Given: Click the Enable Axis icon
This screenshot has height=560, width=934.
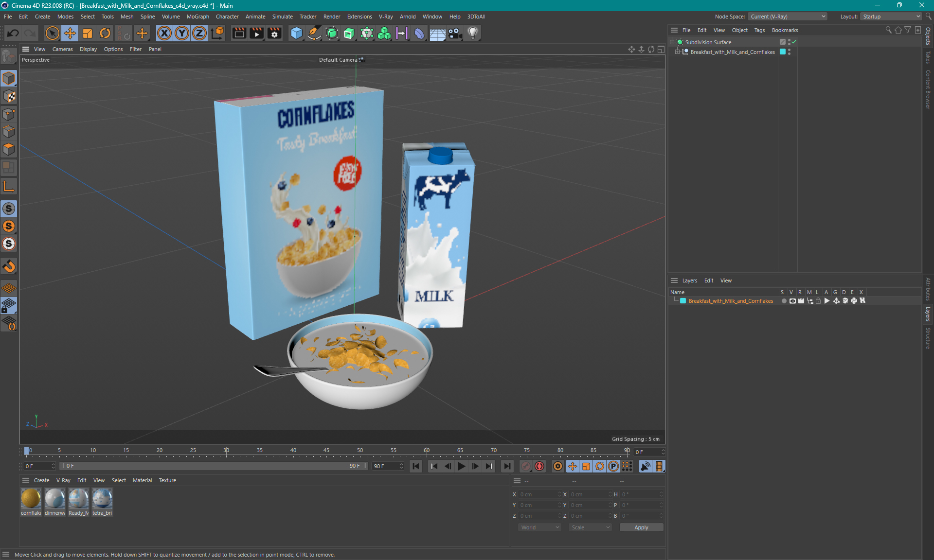Looking at the screenshot, I should 9,187.
